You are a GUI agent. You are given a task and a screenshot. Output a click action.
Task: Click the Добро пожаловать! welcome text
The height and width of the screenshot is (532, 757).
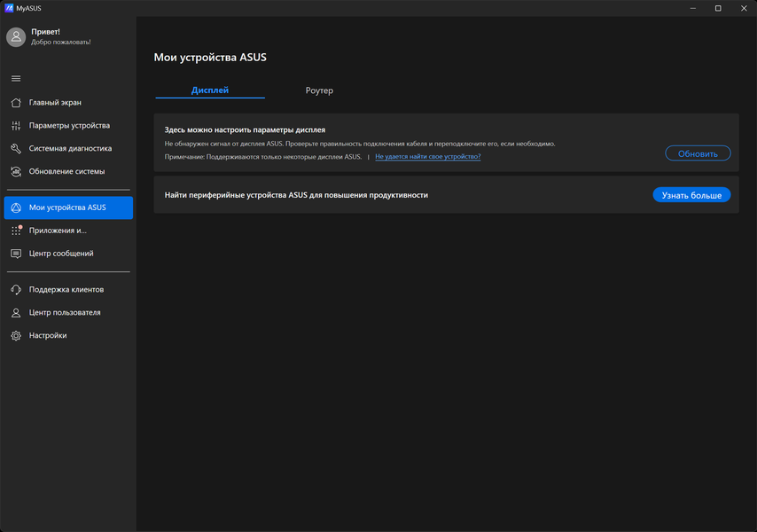coord(60,42)
